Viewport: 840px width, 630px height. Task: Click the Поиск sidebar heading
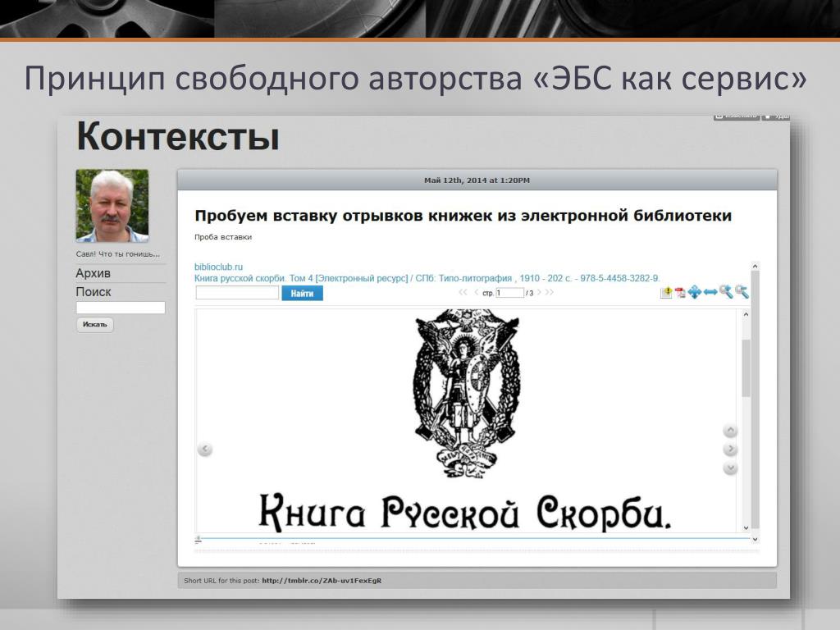click(94, 292)
